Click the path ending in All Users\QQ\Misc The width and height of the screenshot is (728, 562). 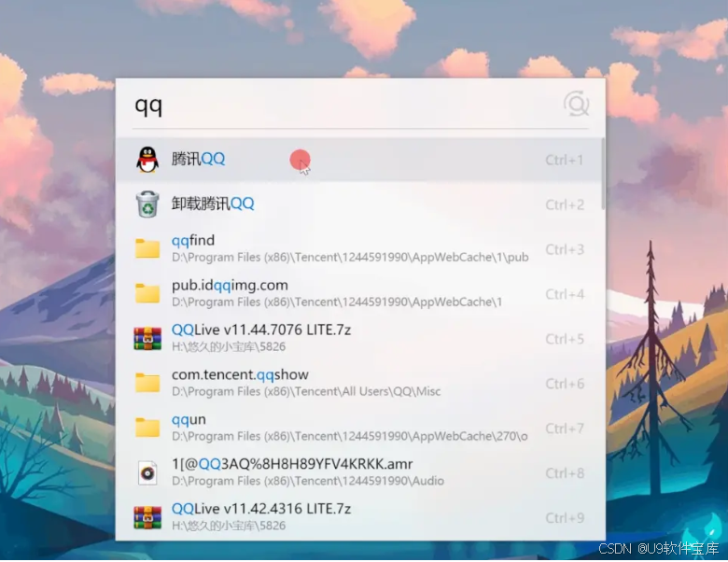click(306, 391)
